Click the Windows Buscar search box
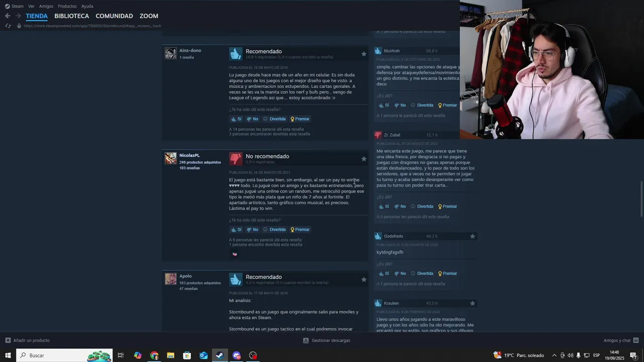Image resolution: width=644 pixels, height=362 pixels. (64, 355)
